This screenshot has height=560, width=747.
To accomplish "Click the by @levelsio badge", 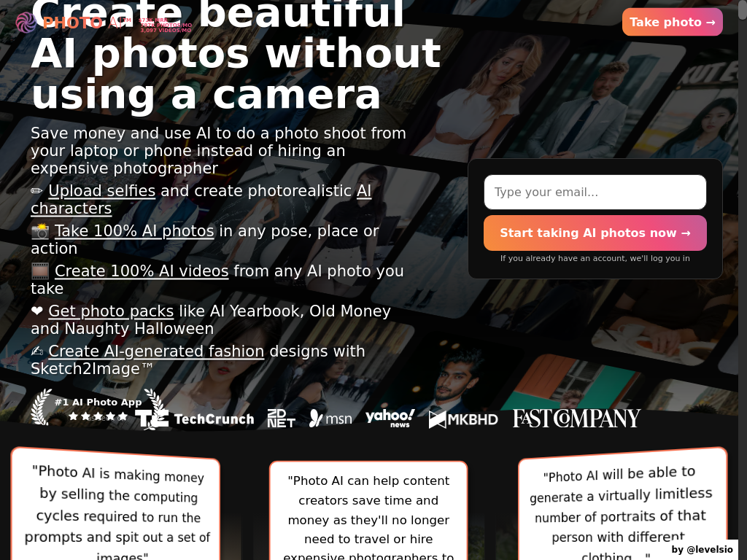I will click(703, 550).
